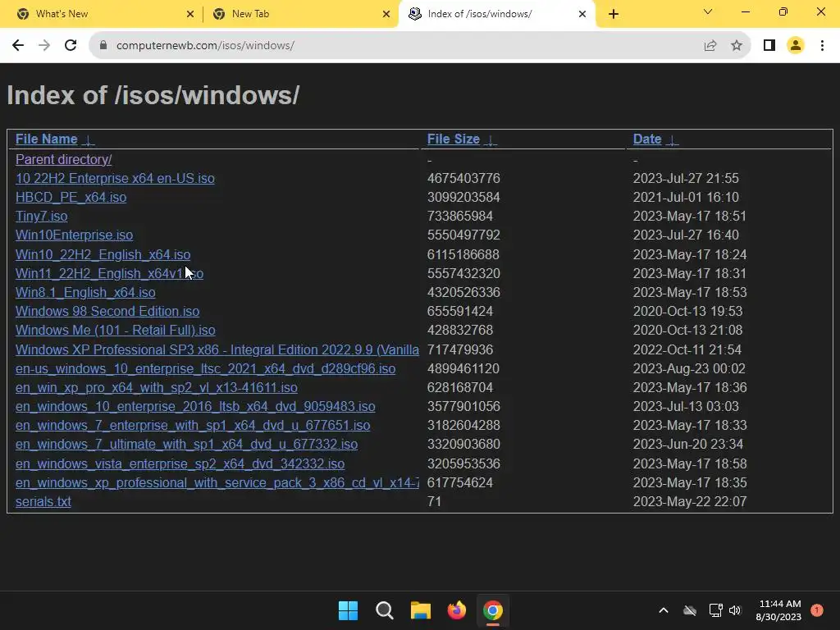Click en_windows_7_ultimate_with_sp1 link
The width and height of the screenshot is (840, 630).
tap(186, 444)
